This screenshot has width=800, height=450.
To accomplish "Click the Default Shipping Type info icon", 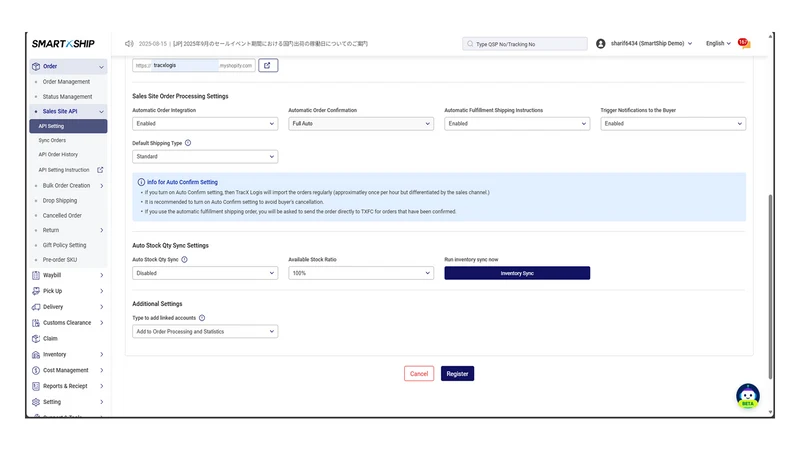I will [x=188, y=143].
